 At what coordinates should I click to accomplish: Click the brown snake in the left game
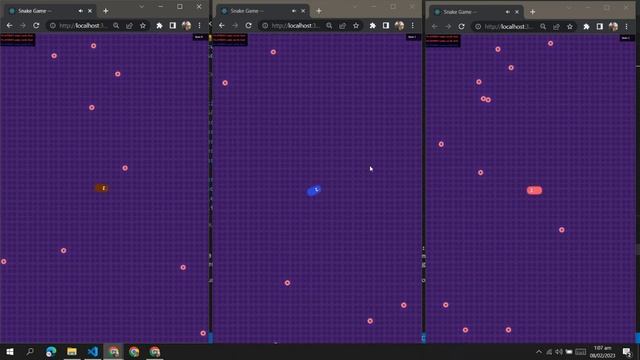tap(102, 188)
